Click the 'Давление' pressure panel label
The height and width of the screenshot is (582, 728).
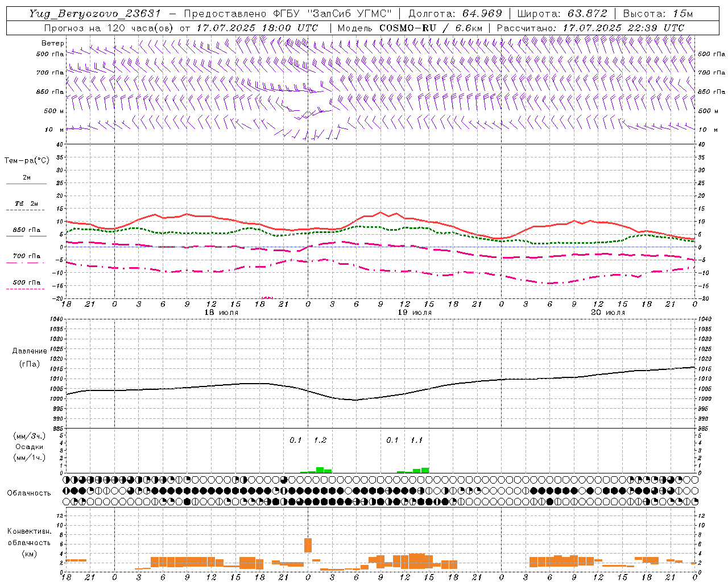(x=30, y=351)
